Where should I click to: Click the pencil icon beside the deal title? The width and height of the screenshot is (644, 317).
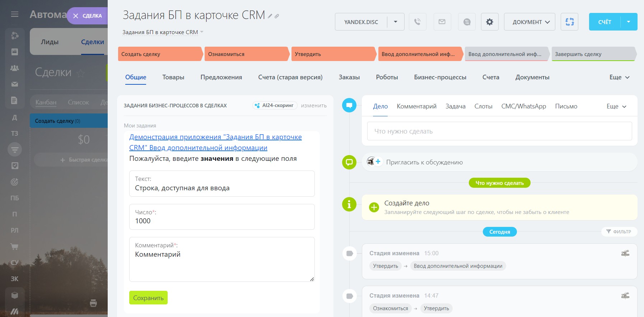(x=270, y=16)
